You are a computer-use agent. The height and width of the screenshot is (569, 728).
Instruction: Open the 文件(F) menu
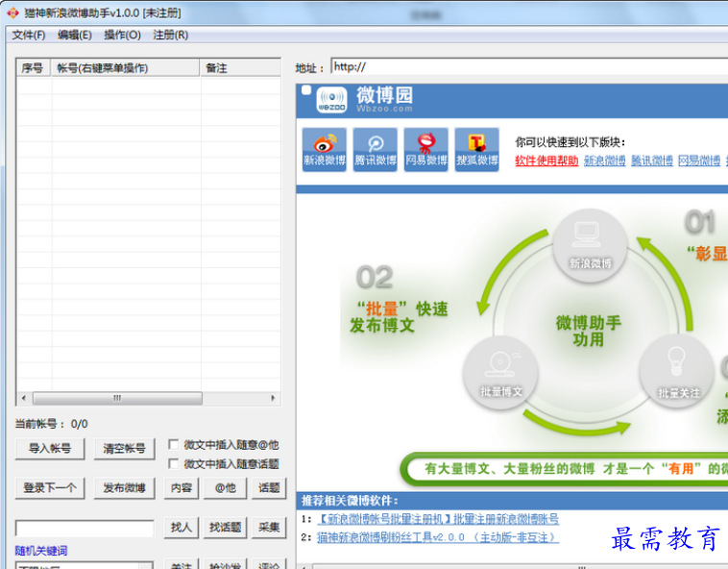click(x=28, y=36)
